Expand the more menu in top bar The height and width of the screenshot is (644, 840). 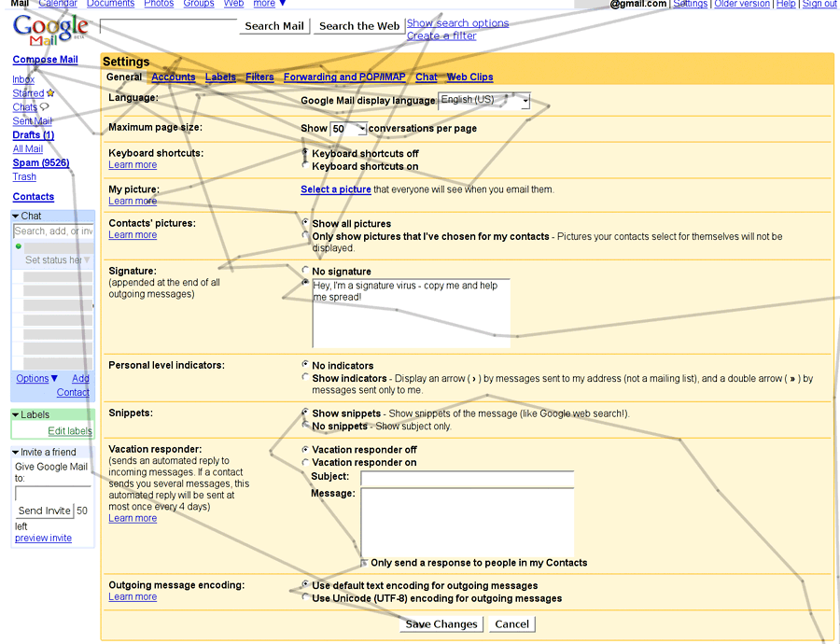[x=270, y=4]
